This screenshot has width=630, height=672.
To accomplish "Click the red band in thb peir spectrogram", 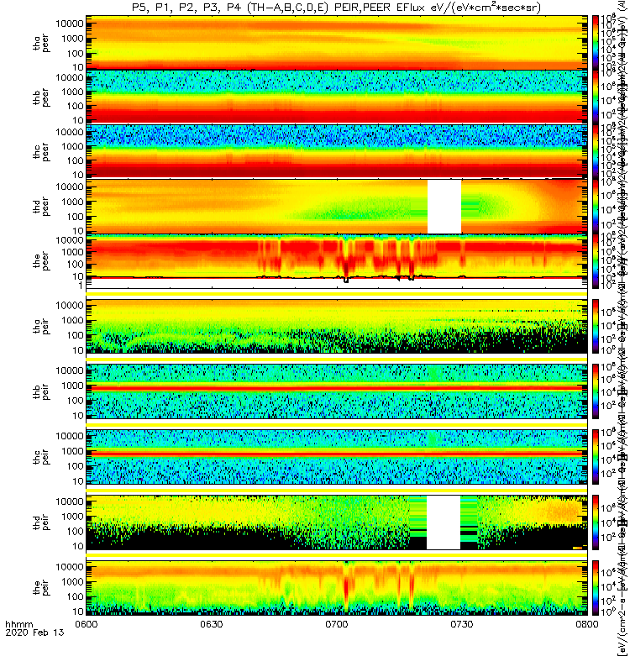I will [x=337, y=388].
